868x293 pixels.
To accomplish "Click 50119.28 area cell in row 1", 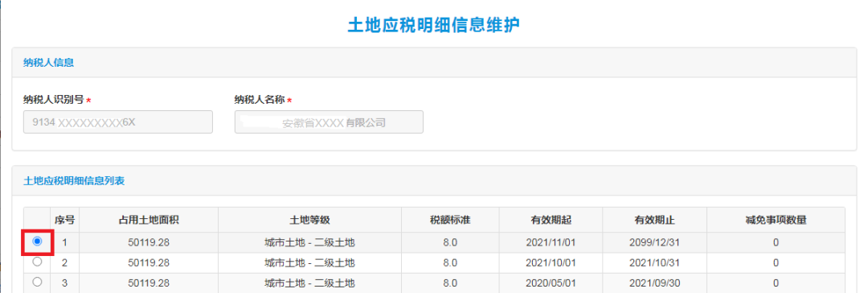I will point(149,242).
